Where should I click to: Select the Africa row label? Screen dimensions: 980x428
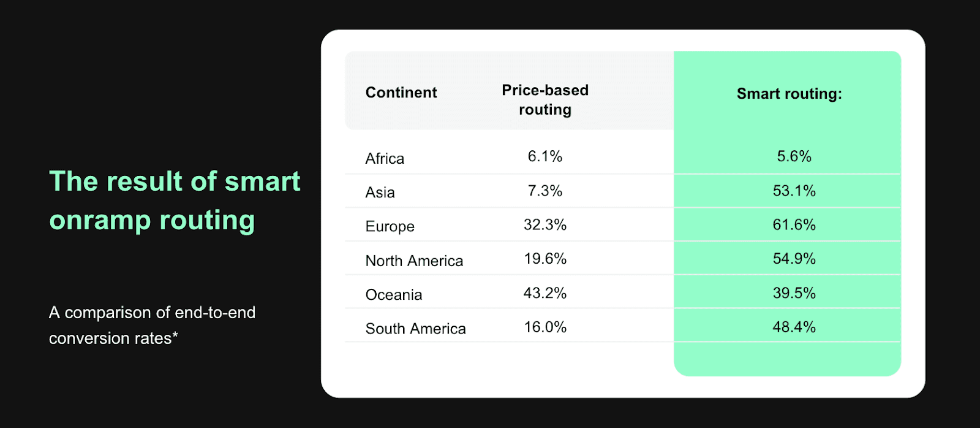(385, 159)
